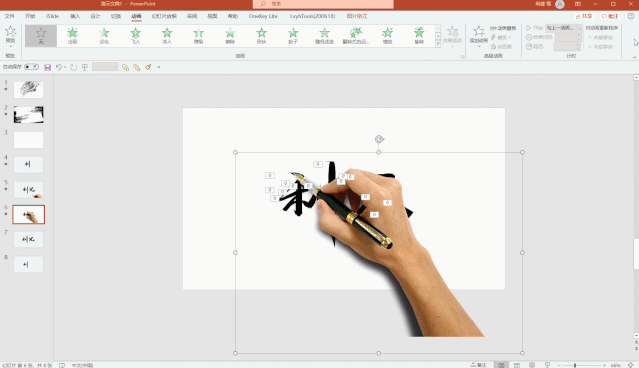Viewport: 639px width, 368px height.
Task: Select slide 2 thumbnail
Action: (x=29, y=115)
